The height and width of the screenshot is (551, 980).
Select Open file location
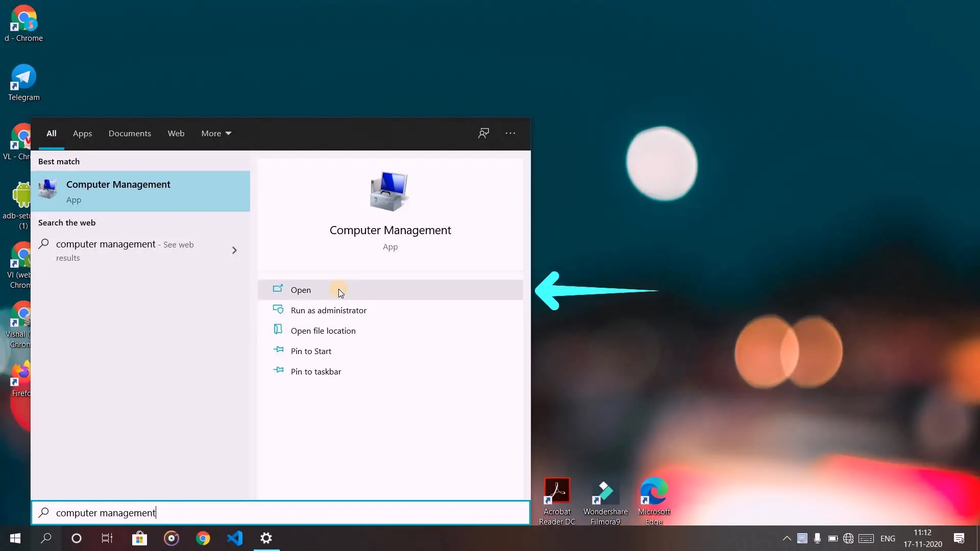(x=323, y=331)
